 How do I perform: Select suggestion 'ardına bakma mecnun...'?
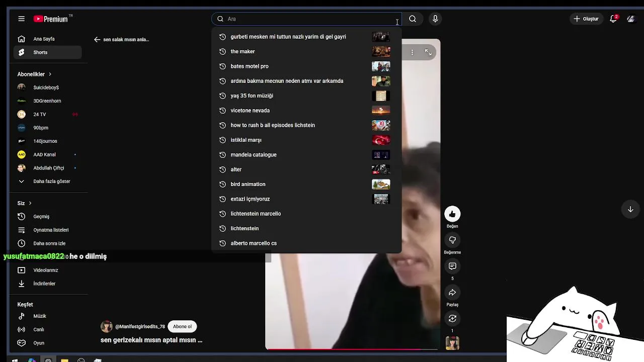[x=306, y=81]
